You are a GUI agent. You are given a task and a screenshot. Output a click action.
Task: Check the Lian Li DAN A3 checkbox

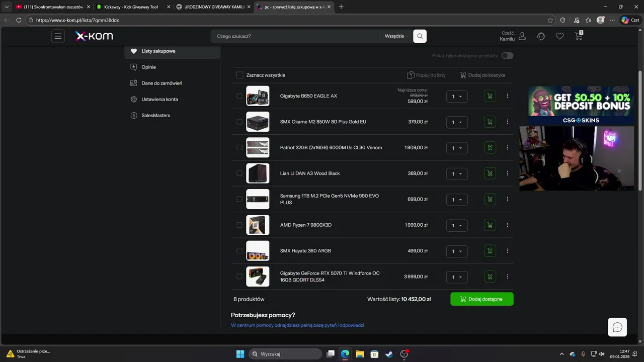[x=239, y=173]
